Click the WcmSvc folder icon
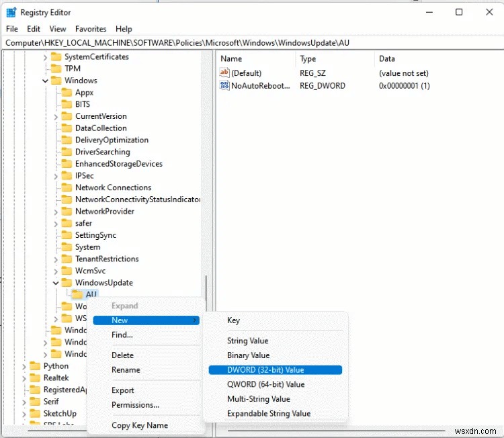 pos(67,271)
